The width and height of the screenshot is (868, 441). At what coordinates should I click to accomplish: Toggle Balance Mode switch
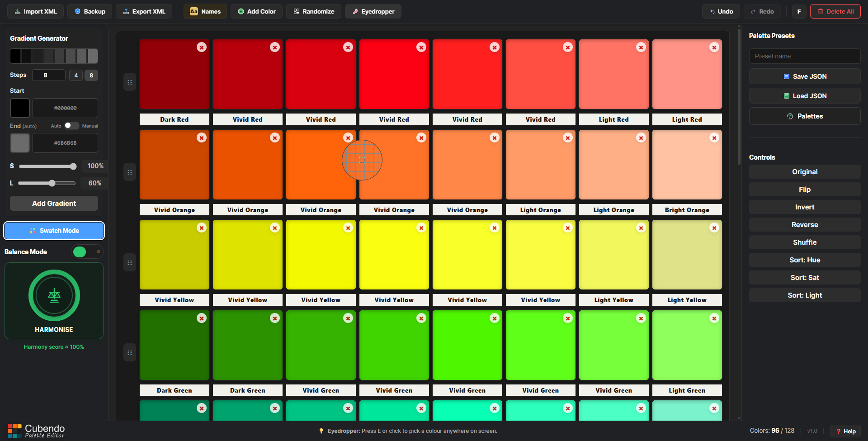point(87,252)
